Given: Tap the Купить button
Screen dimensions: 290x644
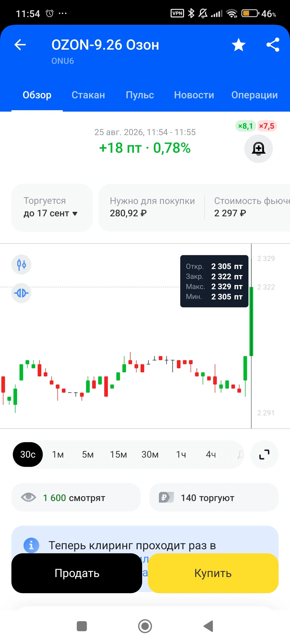Looking at the screenshot, I should click(213, 573).
